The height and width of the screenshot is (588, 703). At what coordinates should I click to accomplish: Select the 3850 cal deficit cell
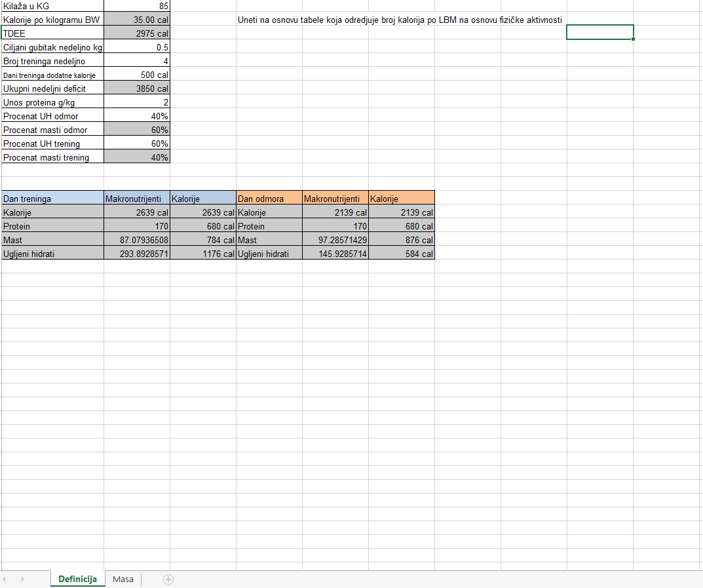click(x=137, y=88)
